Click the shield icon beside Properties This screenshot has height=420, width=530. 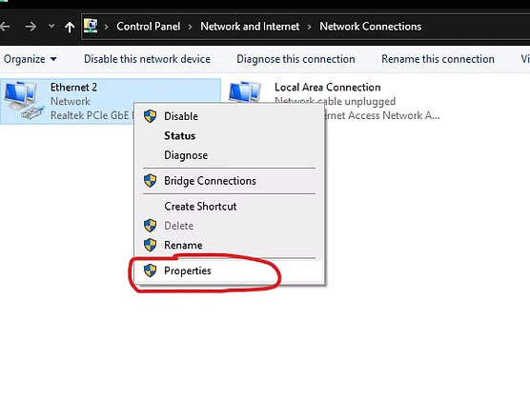pyautogui.click(x=150, y=270)
